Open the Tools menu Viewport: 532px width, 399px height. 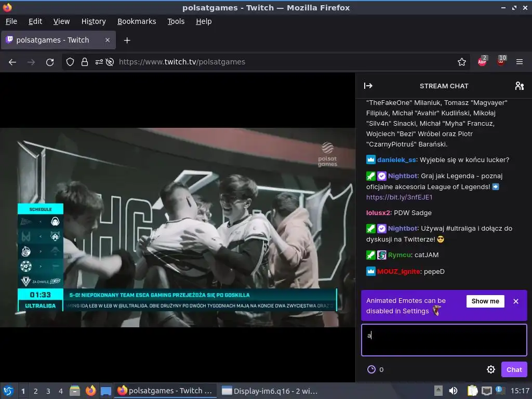click(x=176, y=21)
